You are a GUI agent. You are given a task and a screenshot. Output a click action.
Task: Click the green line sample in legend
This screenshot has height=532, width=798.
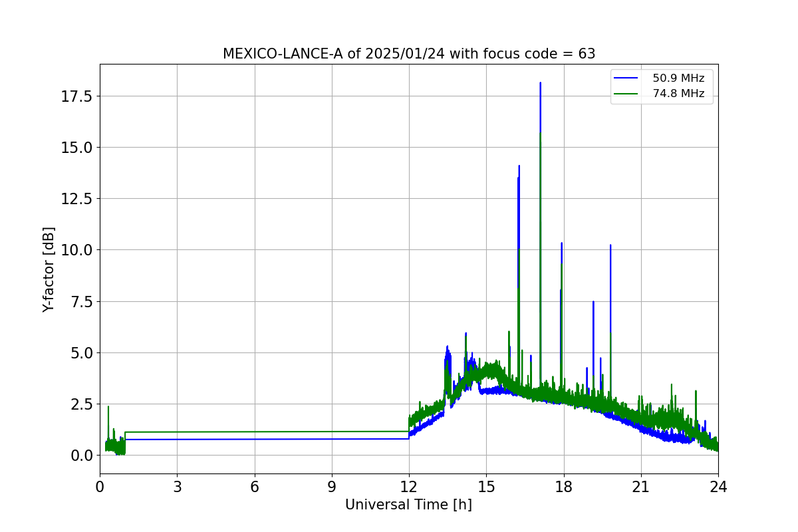(x=626, y=94)
